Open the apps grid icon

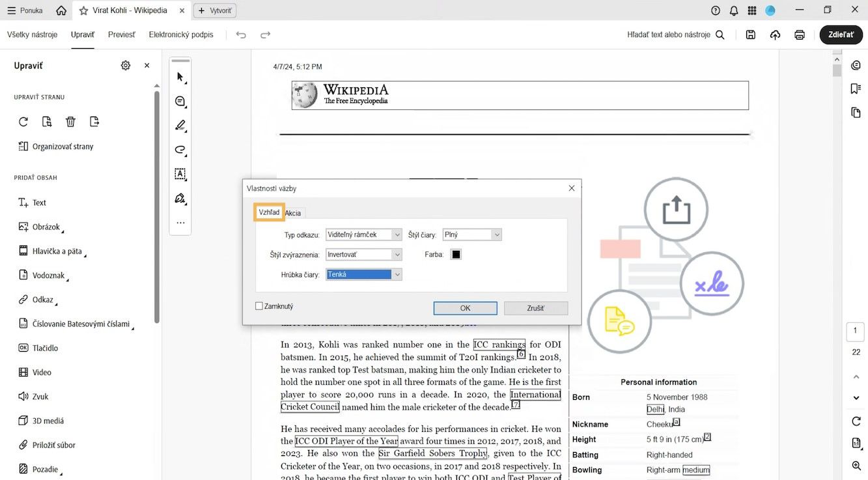752,10
